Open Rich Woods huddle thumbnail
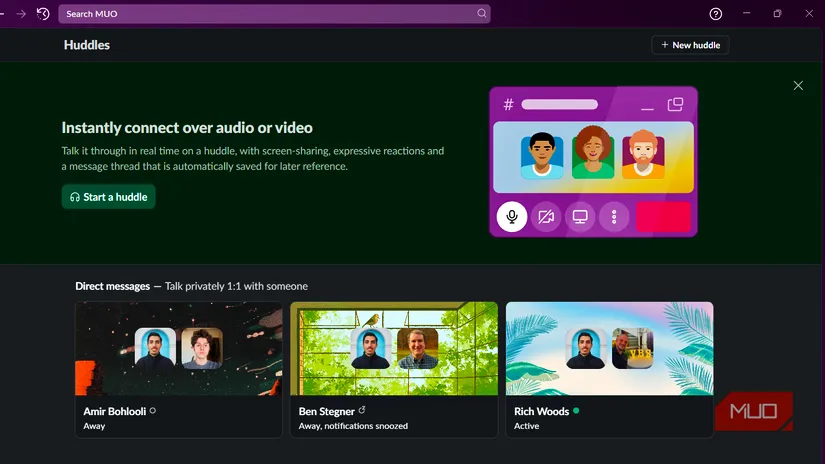Viewport: 825px width, 464px height. pos(609,348)
